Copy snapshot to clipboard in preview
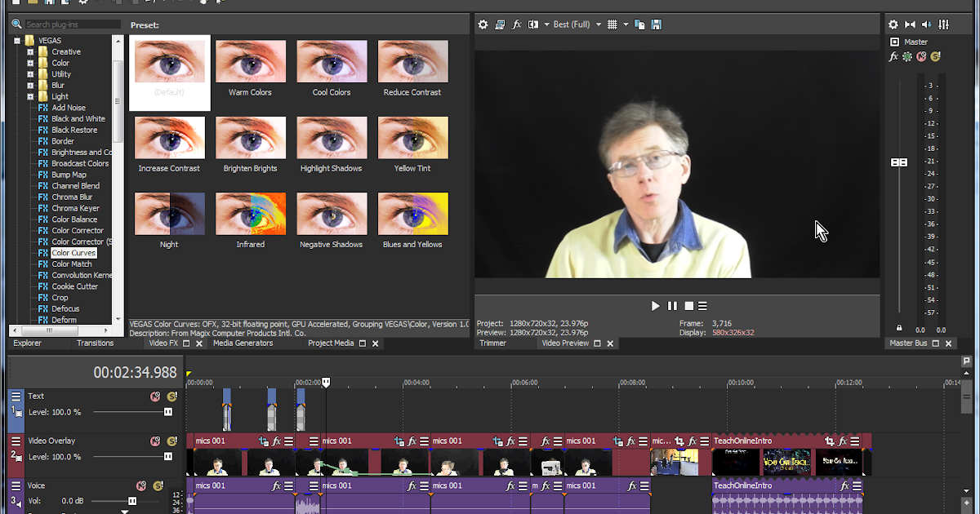The width and height of the screenshot is (980, 514). pos(639,24)
